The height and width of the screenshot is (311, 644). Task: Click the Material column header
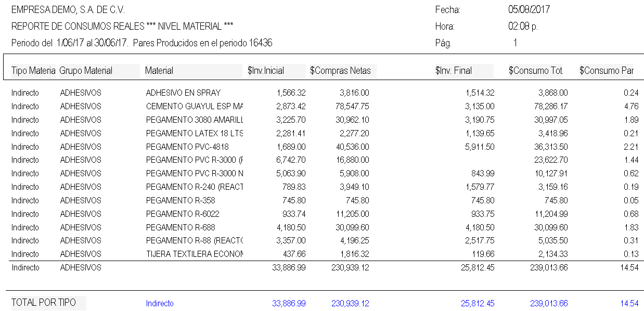coord(159,71)
